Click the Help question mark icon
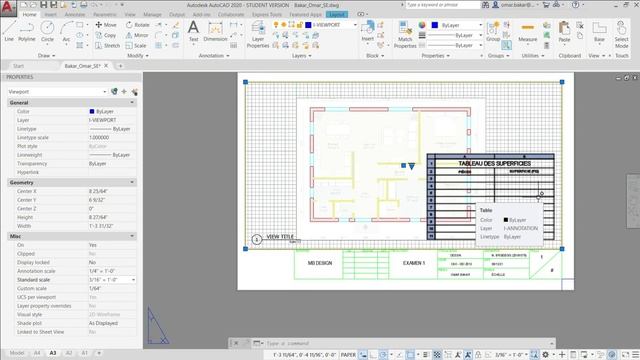Viewport: 640px width, 360px height. coord(576,5)
